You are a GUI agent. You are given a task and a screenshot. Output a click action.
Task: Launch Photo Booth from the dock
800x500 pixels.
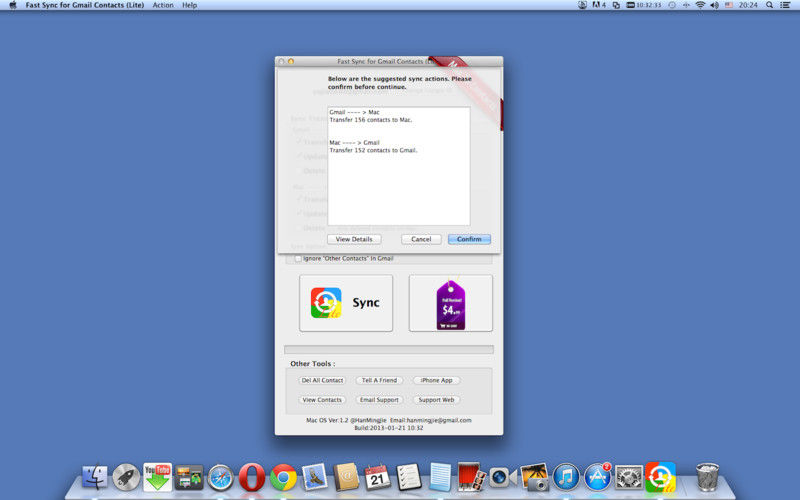(x=471, y=478)
